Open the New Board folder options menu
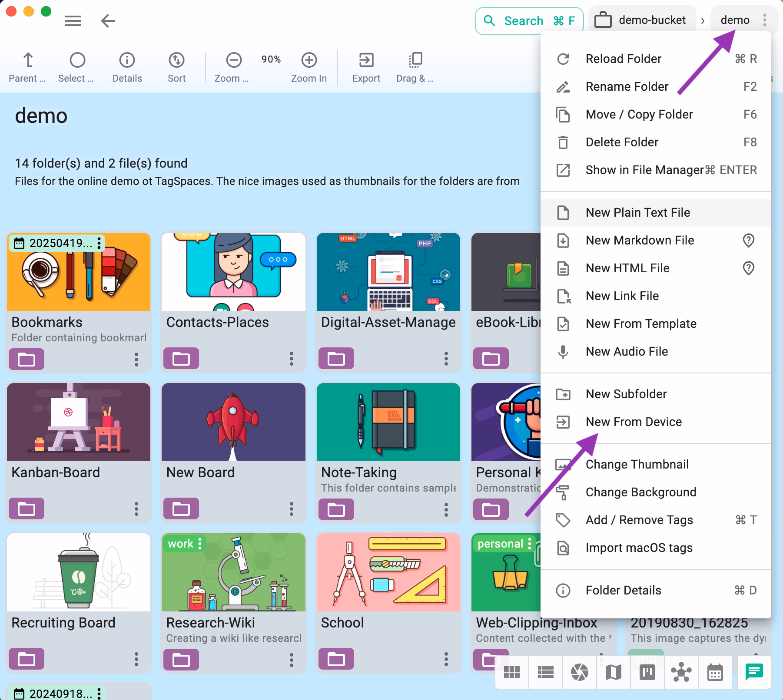Screen dimensions: 783x700 (x=292, y=509)
